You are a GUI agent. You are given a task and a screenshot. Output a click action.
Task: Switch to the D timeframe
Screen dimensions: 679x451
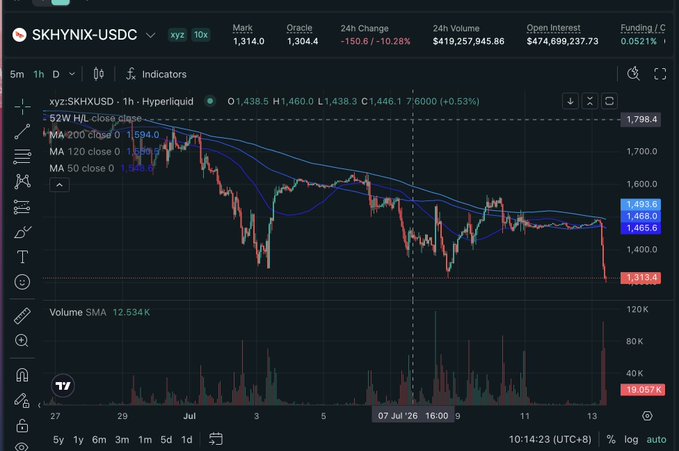[x=56, y=75]
